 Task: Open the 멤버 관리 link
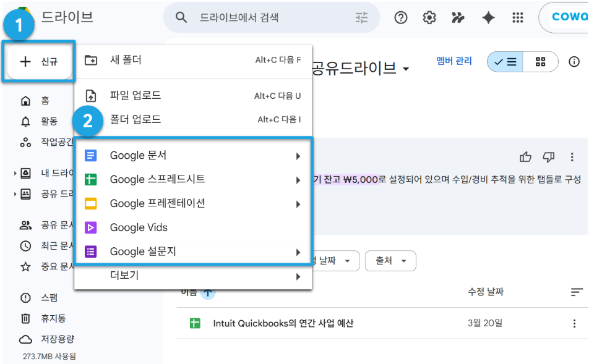454,61
